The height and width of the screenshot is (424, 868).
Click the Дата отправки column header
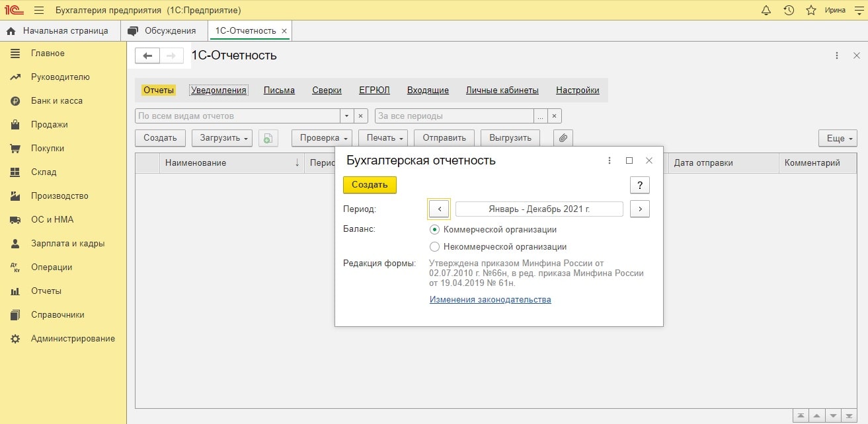[725, 163]
